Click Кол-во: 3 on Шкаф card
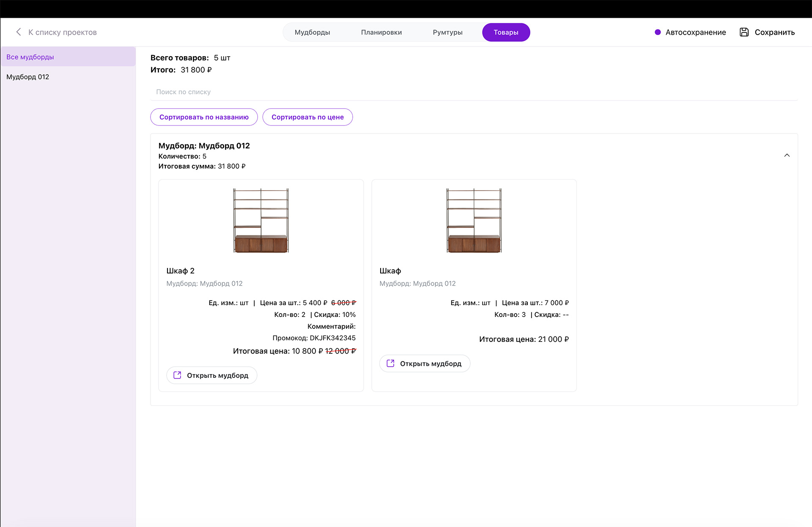The height and width of the screenshot is (527, 812). [x=510, y=315]
